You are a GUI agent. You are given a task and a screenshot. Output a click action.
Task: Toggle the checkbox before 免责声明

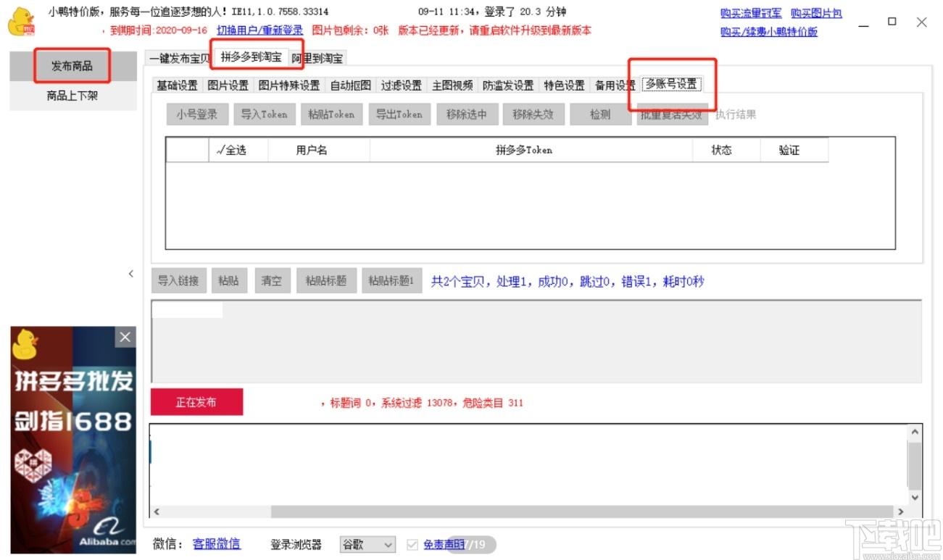[x=412, y=545]
